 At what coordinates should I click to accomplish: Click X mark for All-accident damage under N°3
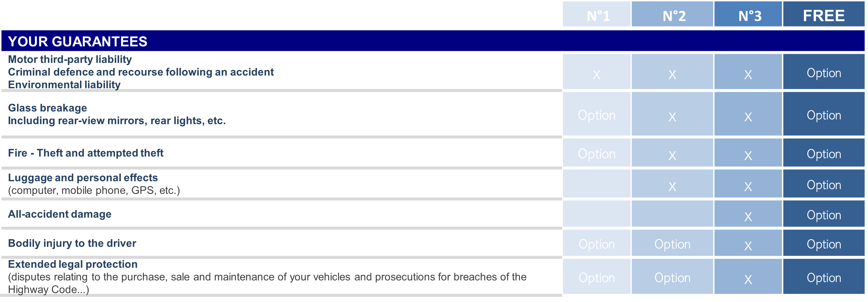(x=748, y=216)
